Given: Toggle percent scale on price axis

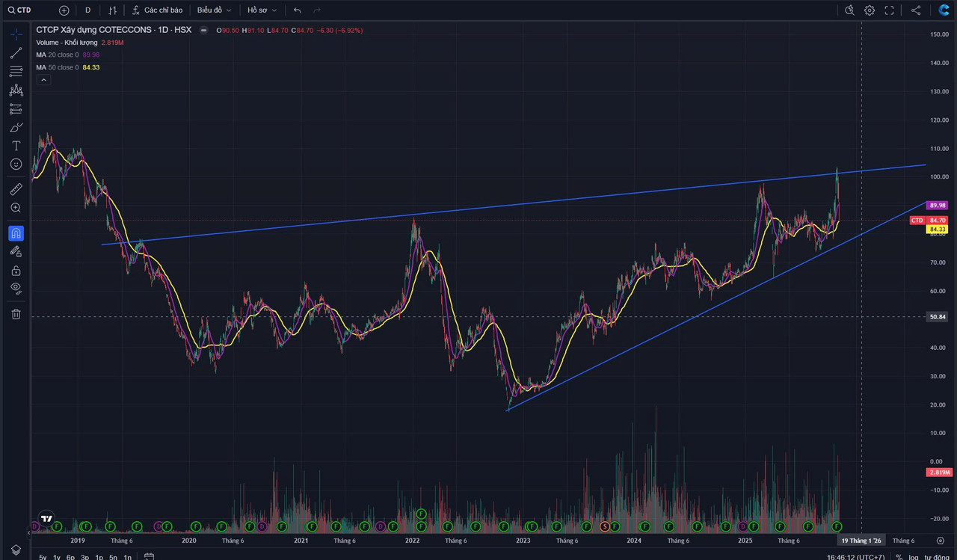Looking at the screenshot, I should point(899,557).
